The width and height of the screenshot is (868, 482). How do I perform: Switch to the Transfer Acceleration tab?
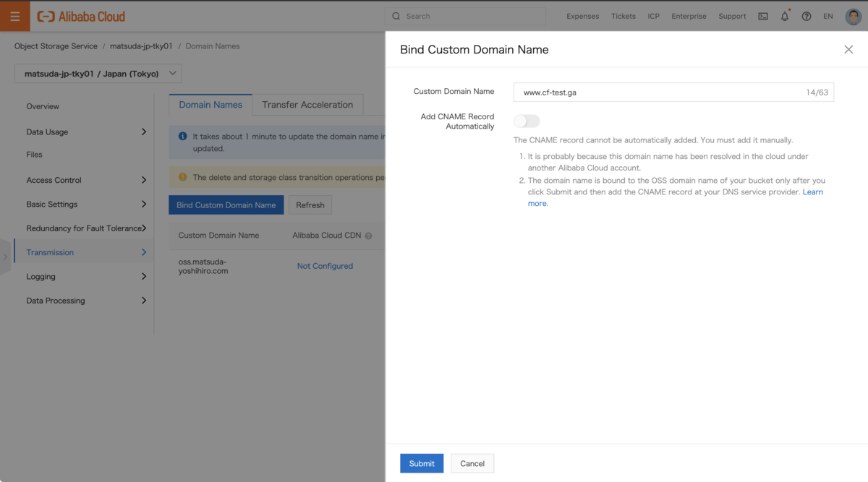pyautogui.click(x=307, y=105)
